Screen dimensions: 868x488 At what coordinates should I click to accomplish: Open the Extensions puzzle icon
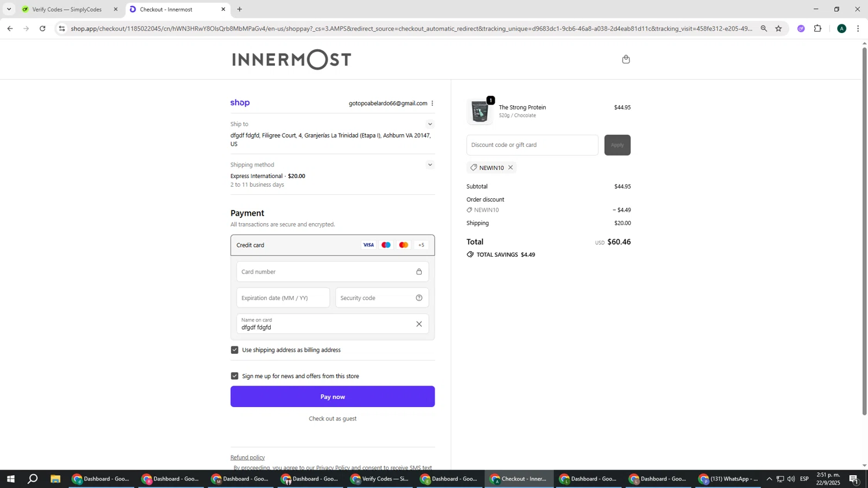pos(818,28)
